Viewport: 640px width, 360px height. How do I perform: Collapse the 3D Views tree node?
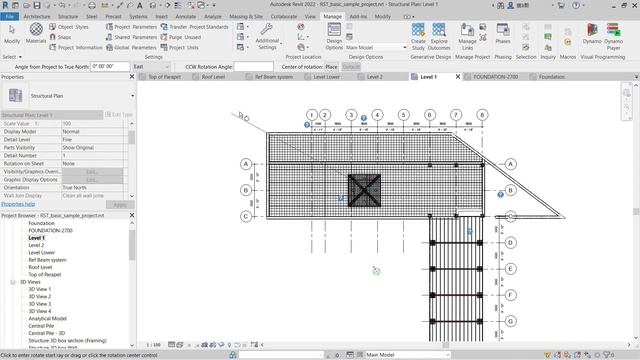click(x=13, y=282)
